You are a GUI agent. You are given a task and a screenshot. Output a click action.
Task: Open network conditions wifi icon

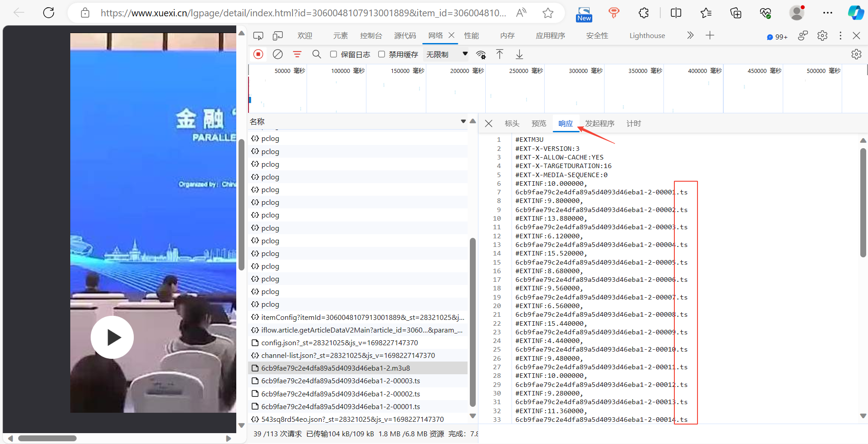(x=481, y=55)
